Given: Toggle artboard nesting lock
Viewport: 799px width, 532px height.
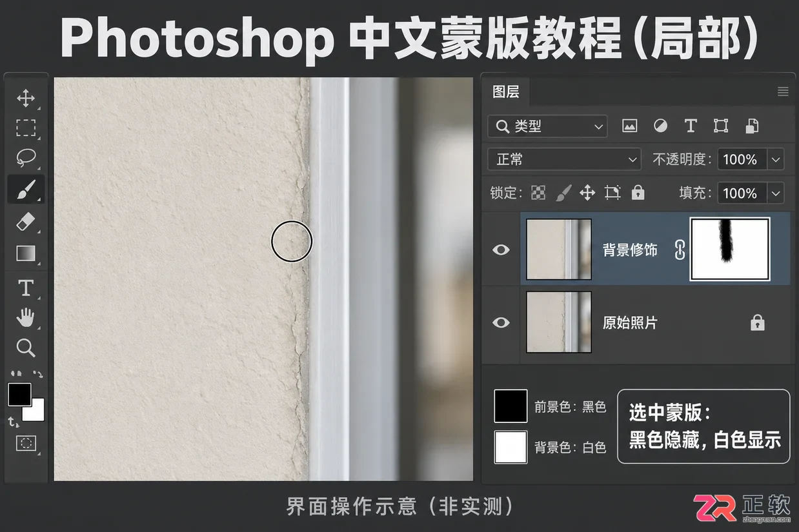Looking at the screenshot, I should (x=612, y=192).
